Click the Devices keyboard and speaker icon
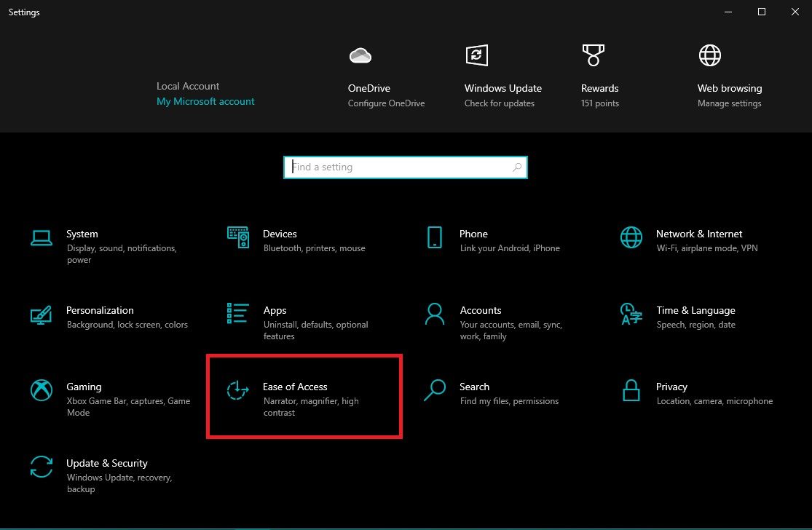 coord(237,237)
